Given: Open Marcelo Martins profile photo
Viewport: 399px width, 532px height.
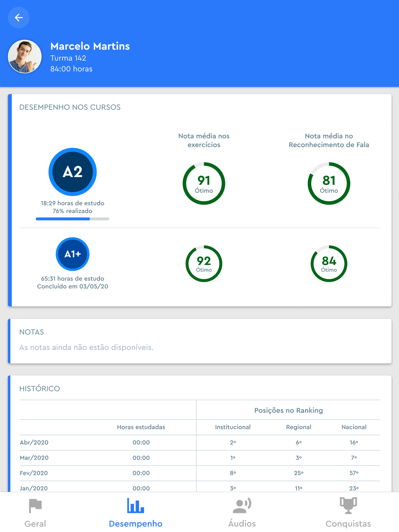Looking at the screenshot, I should pos(25,57).
